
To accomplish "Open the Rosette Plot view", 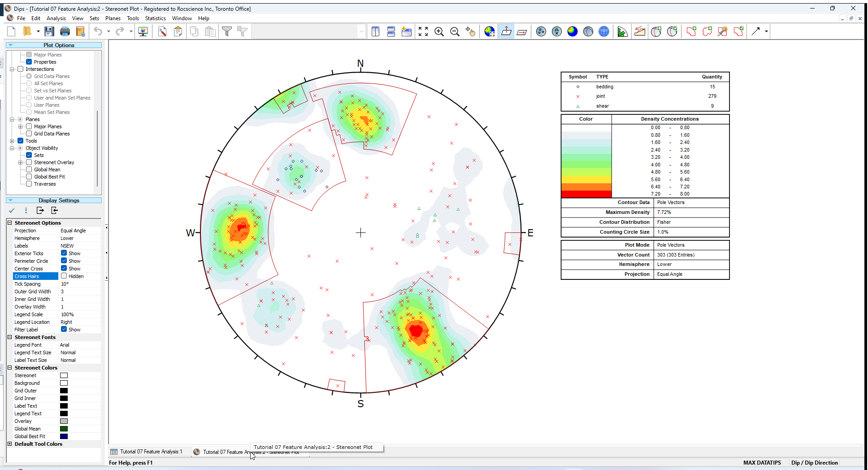I will coord(622,31).
